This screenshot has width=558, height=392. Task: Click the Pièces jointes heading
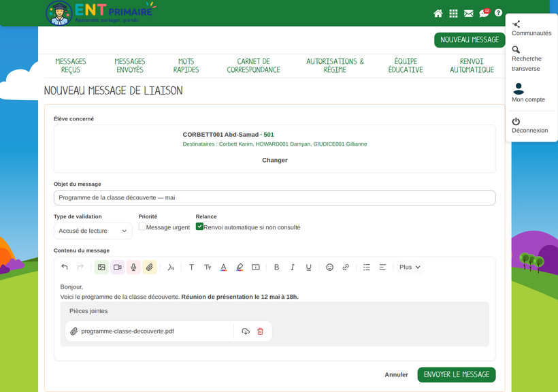(88, 311)
